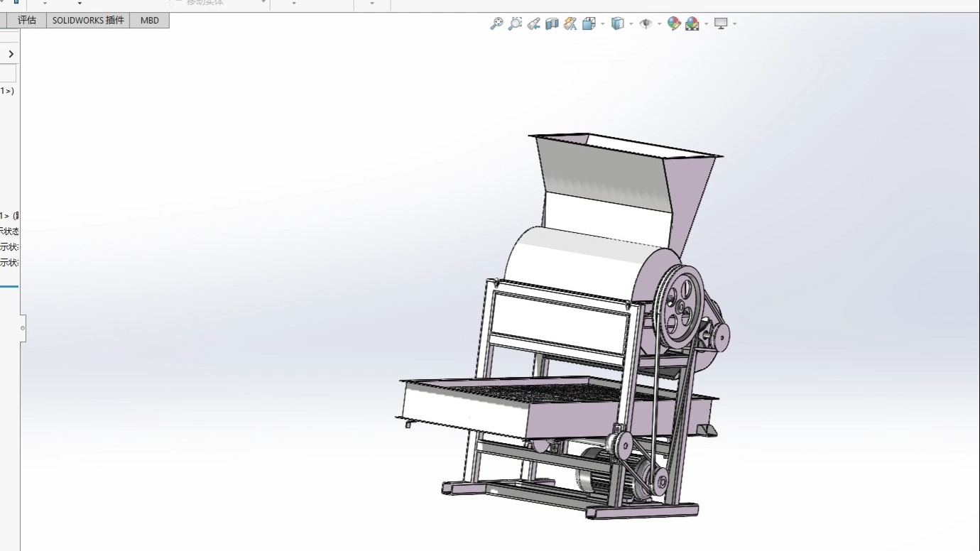Switch to the MBD tab

point(150,20)
